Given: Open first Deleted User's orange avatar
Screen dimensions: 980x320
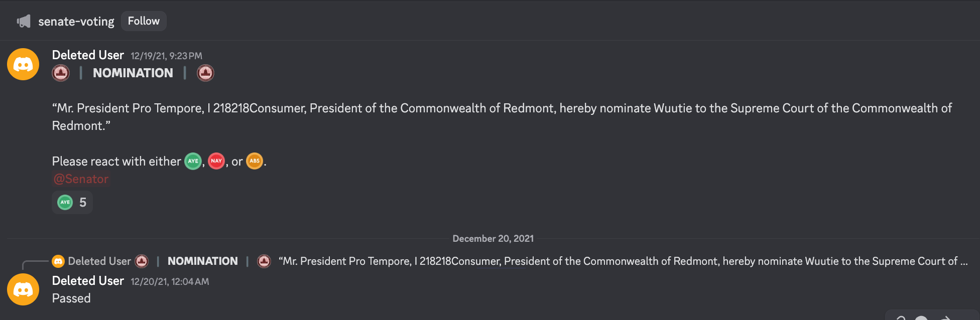Looking at the screenshot, I should pos(23,64).
